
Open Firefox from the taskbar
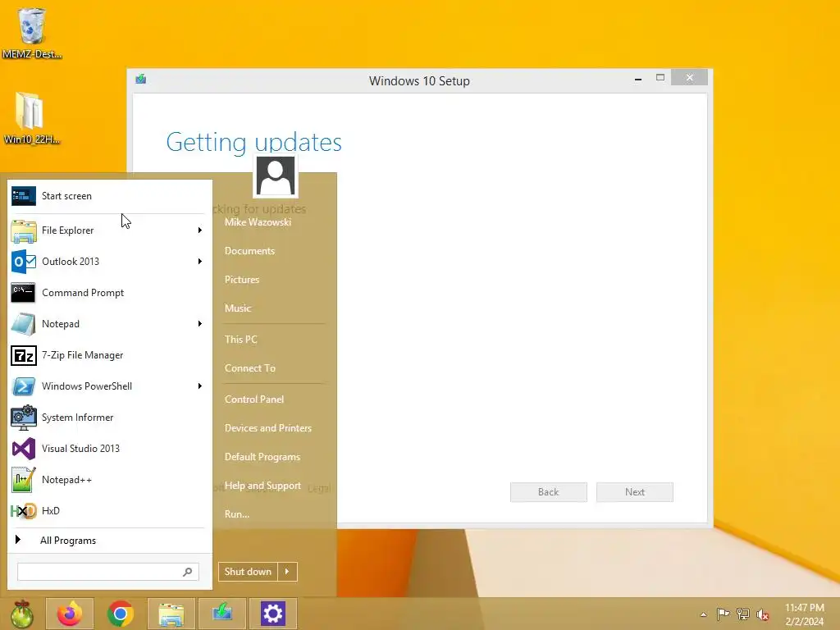click(70, 614)
